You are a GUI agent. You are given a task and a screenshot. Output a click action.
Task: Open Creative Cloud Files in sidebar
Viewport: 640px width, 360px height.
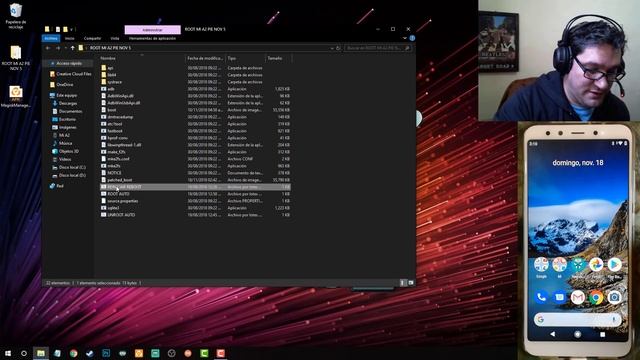(x=70, y=74)
